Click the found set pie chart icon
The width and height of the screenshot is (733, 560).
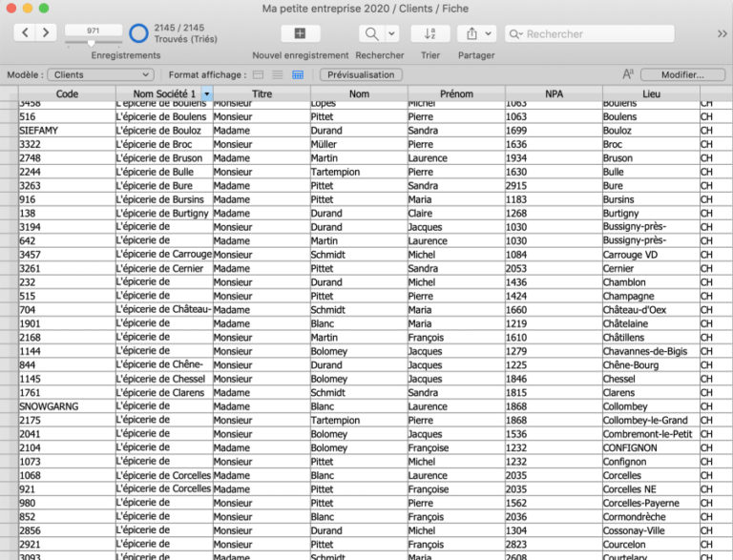point(138,33)
